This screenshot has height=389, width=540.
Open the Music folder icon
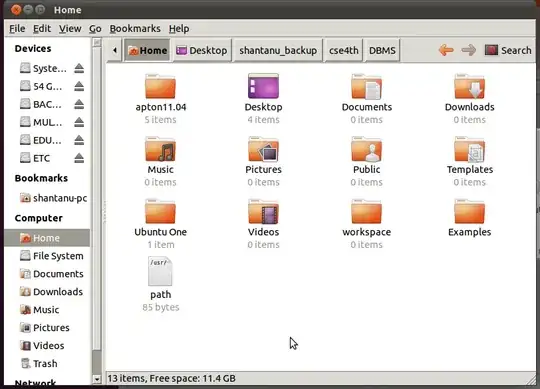click(160, 149)
